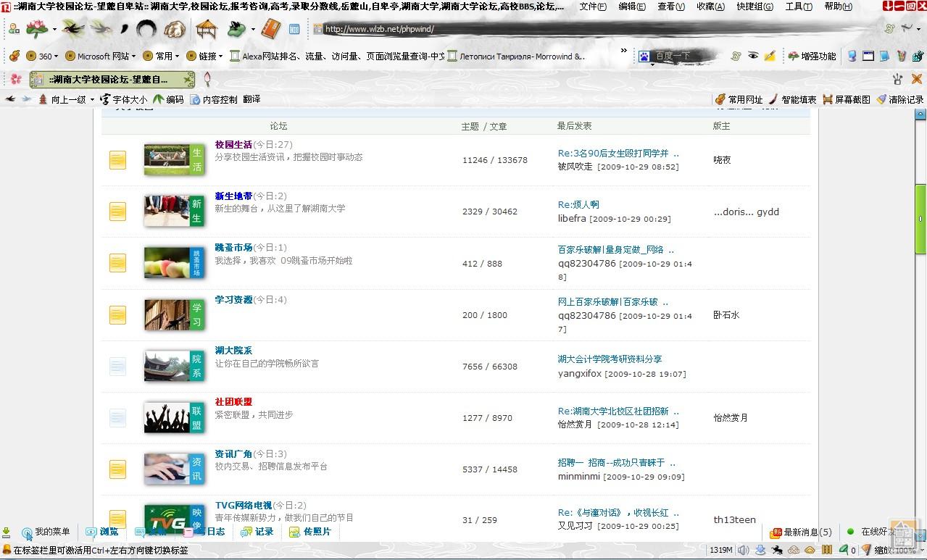Screen dimensions: 927x560
Task: Open 智能填表 smart form fill
Action: tap(792, 99)
